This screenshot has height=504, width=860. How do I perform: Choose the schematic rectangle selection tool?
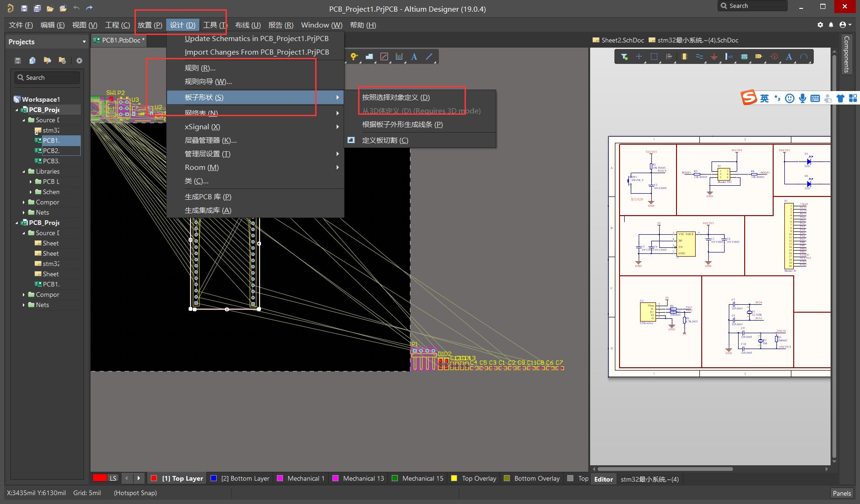pos(654,57)
